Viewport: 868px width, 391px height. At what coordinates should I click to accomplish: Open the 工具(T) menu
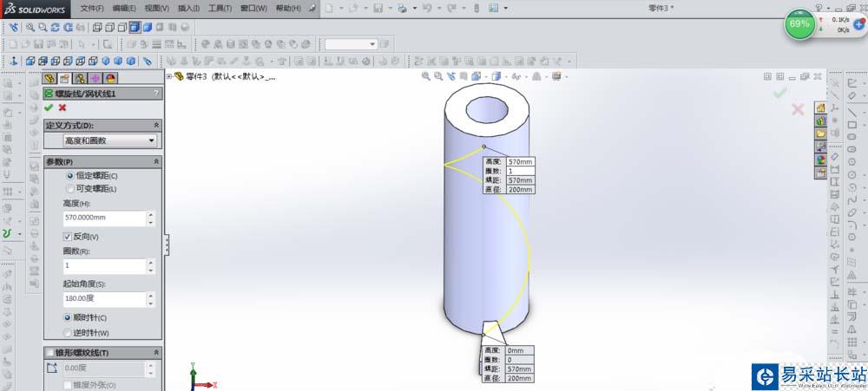pos(220,9)
